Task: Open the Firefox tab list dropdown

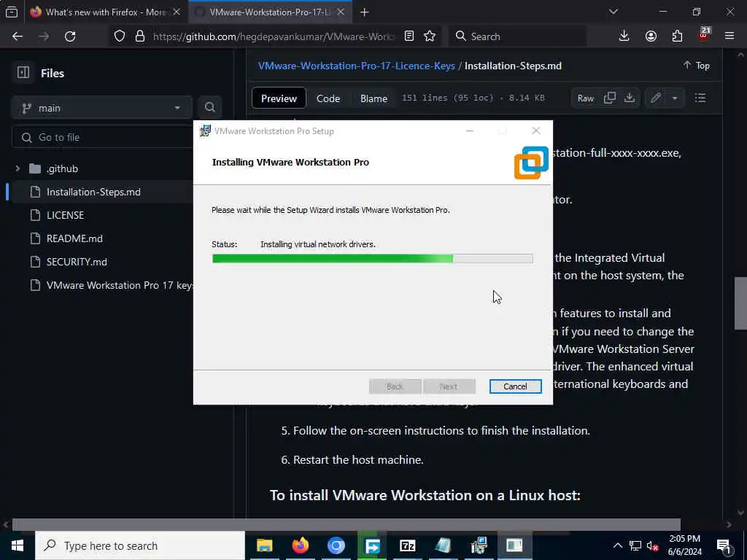Action: coord(613,12)
